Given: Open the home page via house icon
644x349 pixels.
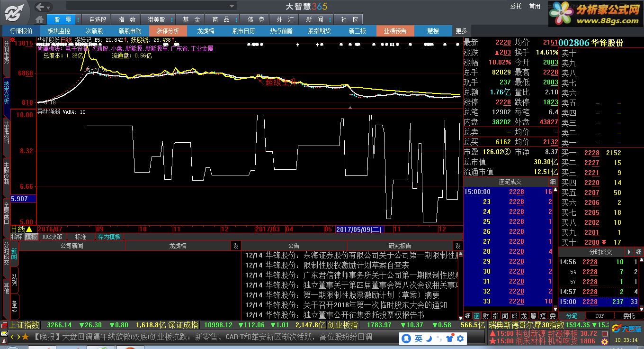Looking at the screenshot, I should click(x=40, y=19).
